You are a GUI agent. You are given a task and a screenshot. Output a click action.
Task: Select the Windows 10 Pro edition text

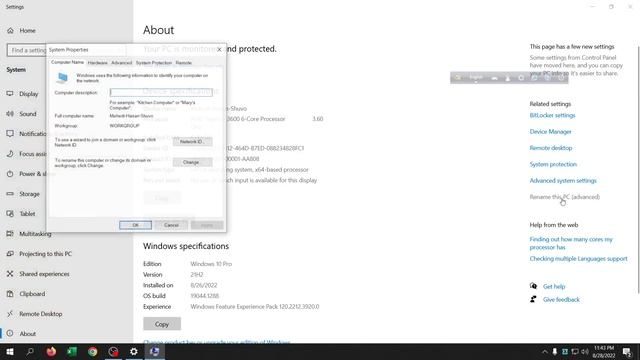click(x=211, y=264)
